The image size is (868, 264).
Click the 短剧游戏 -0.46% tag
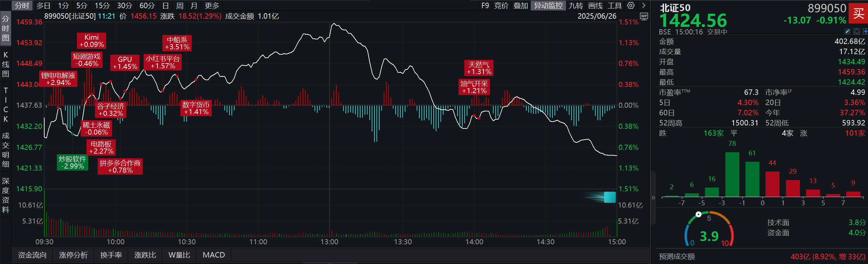click(x=87, y=60)
